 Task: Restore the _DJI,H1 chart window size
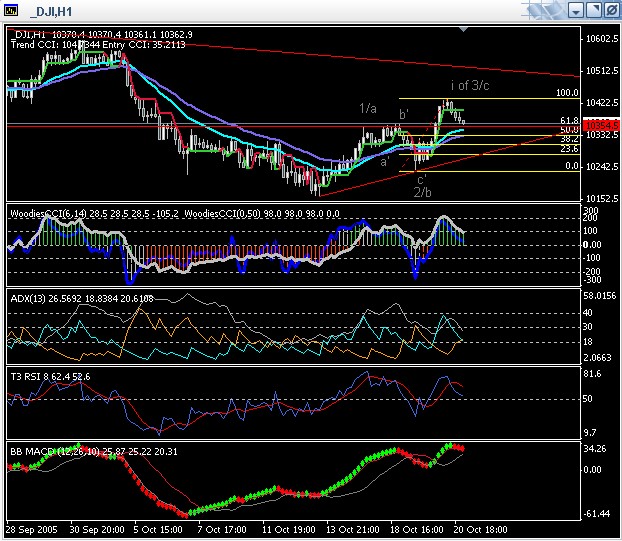click(594, 10)
